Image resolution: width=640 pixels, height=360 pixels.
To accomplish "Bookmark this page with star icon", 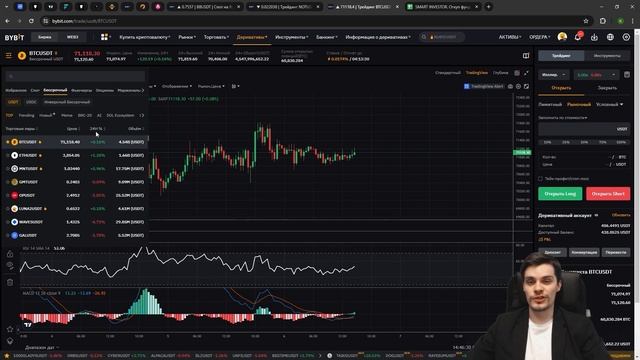I will point(586,21).
